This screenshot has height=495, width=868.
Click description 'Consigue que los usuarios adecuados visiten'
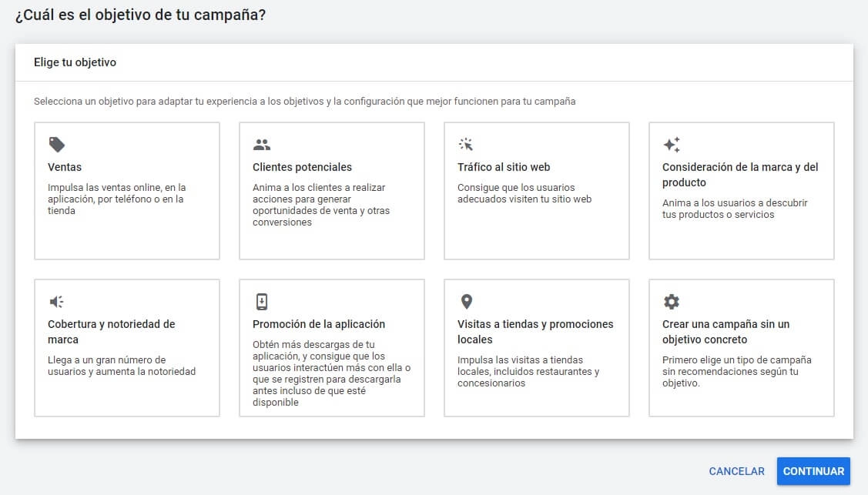pos(524,193)
